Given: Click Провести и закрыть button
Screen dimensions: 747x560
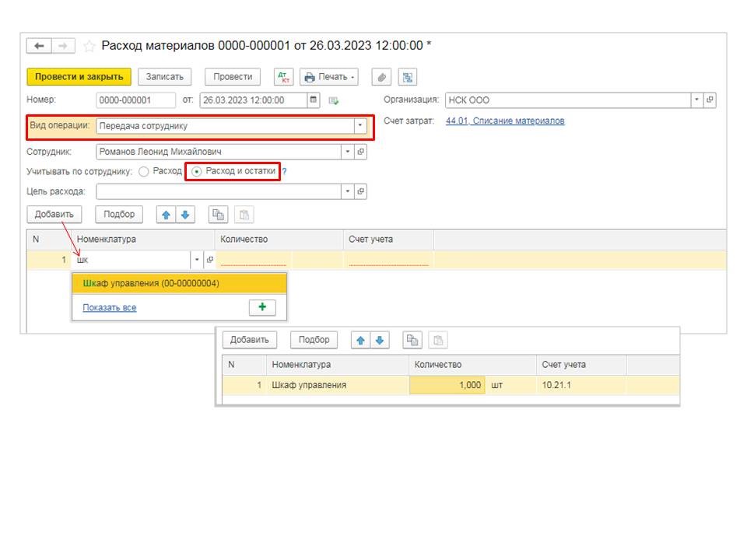Looking at the screenshot, I should pyautogui.click(x=79, y=77).
